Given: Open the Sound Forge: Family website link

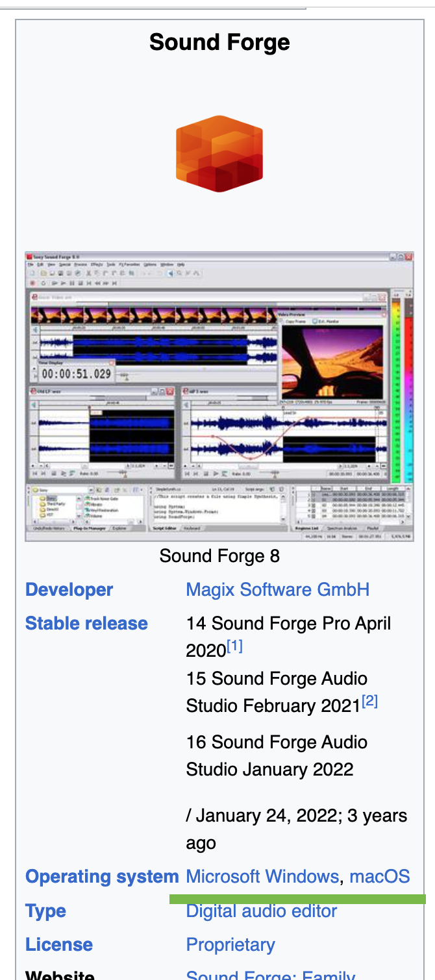Looking at the screenshot, I should (x=270, y=974).
